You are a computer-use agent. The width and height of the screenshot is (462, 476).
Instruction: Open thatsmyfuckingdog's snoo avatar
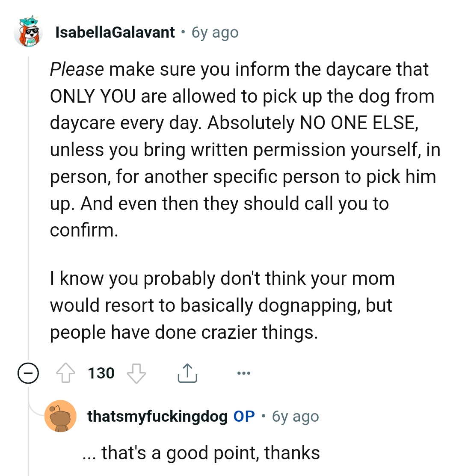pos(60,416)
